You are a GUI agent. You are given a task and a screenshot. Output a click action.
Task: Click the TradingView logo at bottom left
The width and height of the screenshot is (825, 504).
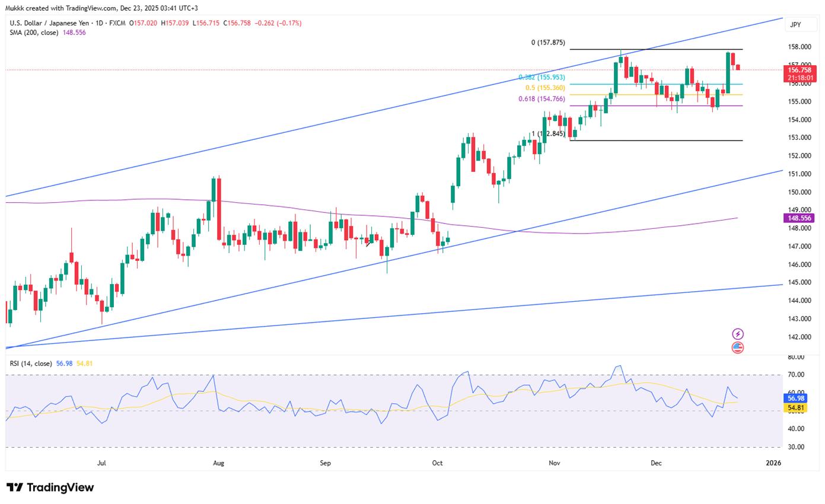coord(50,487)
